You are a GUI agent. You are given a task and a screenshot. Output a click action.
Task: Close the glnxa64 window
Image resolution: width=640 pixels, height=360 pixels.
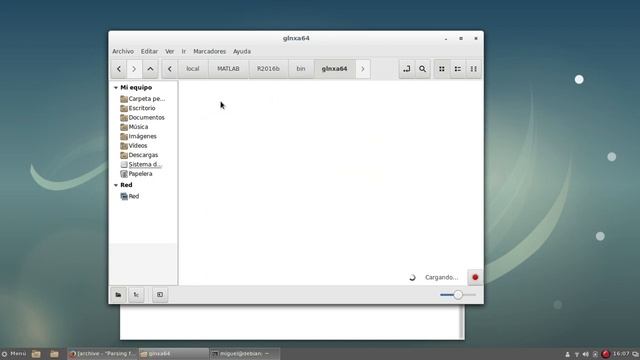coord(476,38)
